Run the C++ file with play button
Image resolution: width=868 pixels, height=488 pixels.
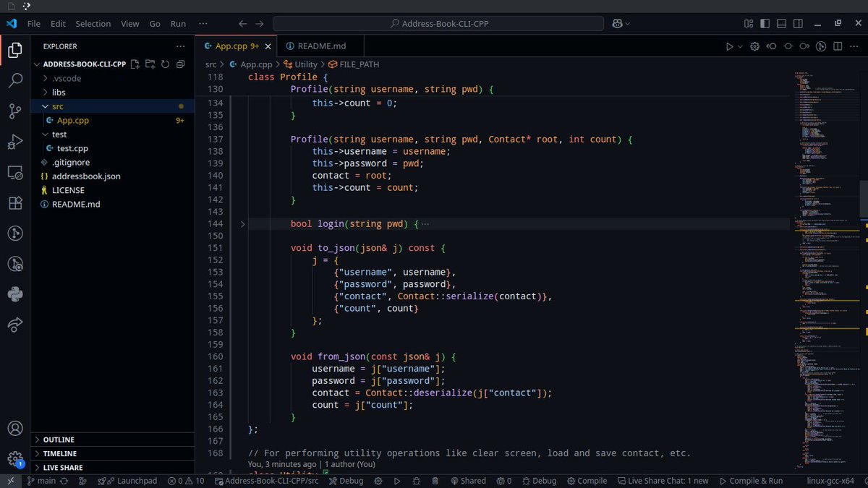click(729, 46)
